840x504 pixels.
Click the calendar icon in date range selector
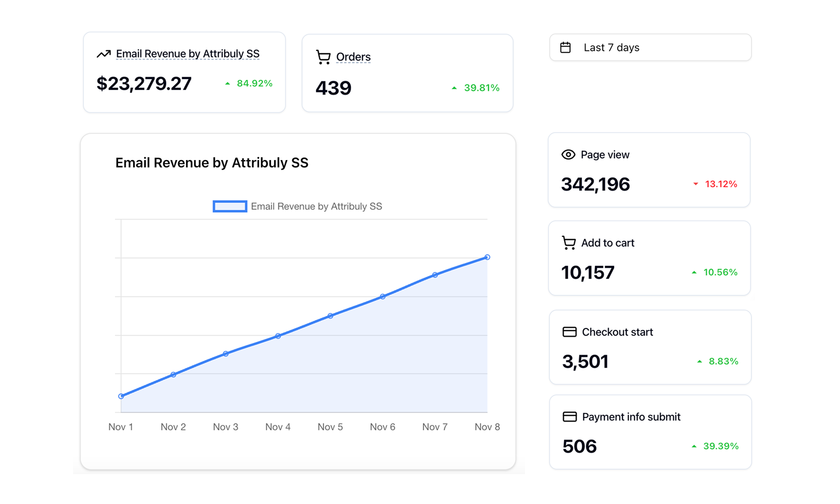click(x=566, y=47)
